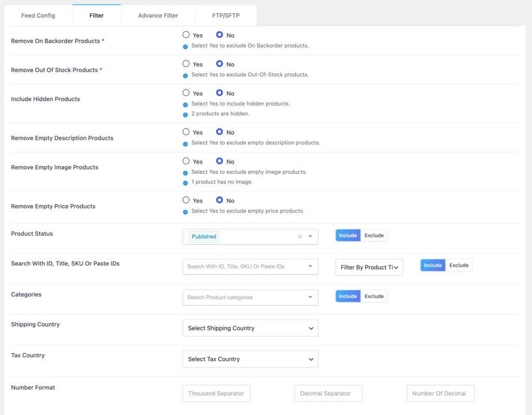Click info icon beside empty price products hint

tap(185, 212)
